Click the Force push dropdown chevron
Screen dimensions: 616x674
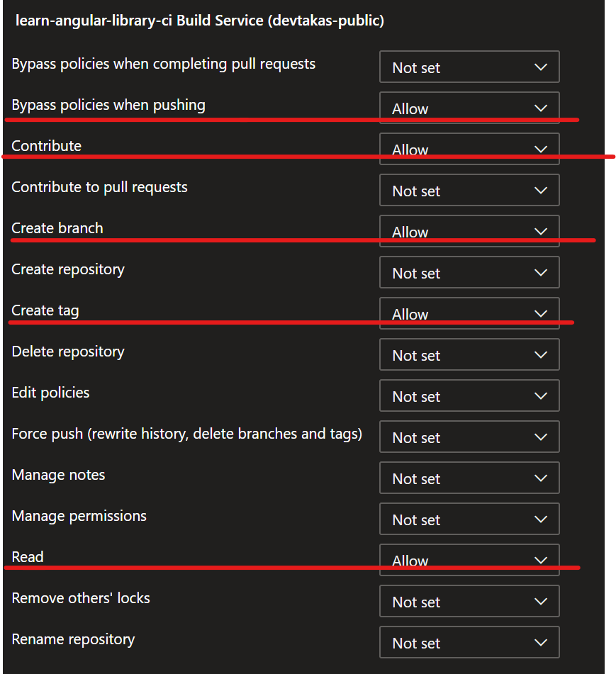click(x=541, y=437)
